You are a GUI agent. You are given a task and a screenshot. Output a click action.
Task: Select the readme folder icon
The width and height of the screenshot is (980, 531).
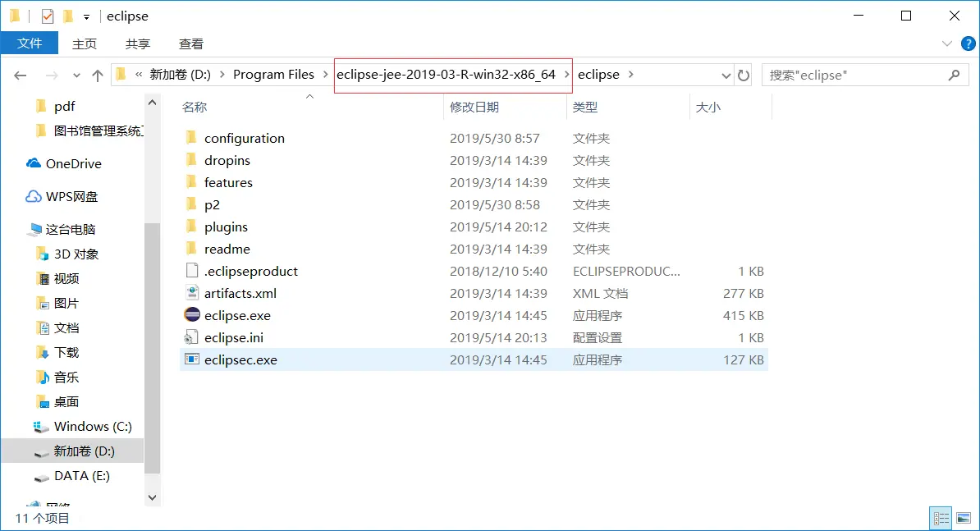coord(192,249)
